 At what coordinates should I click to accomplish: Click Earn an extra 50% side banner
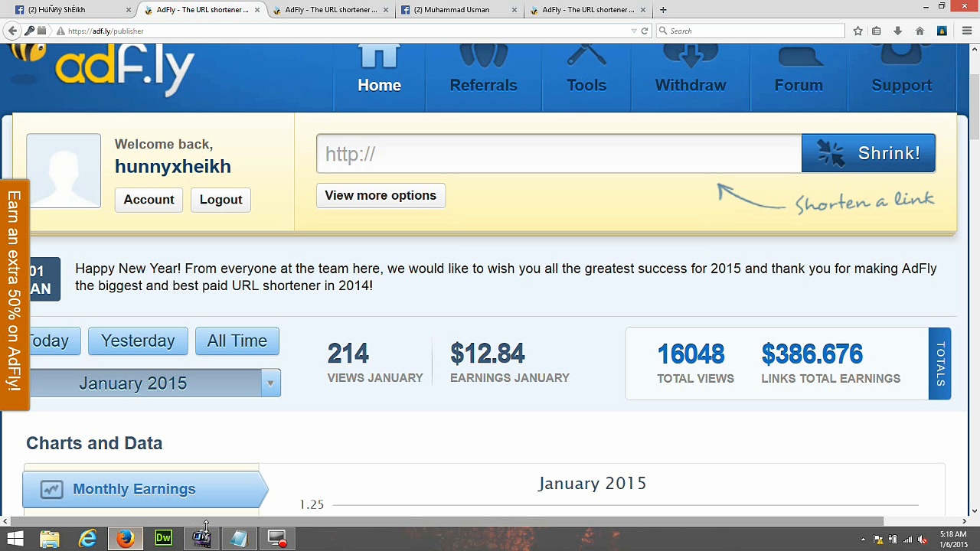pos(15,295)
